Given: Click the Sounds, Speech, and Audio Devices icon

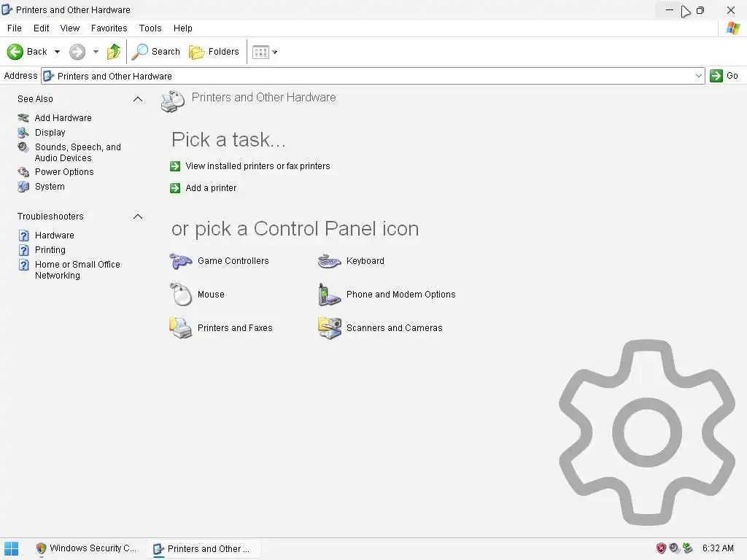Looking at the screenshot, I should tap(23, 147).
